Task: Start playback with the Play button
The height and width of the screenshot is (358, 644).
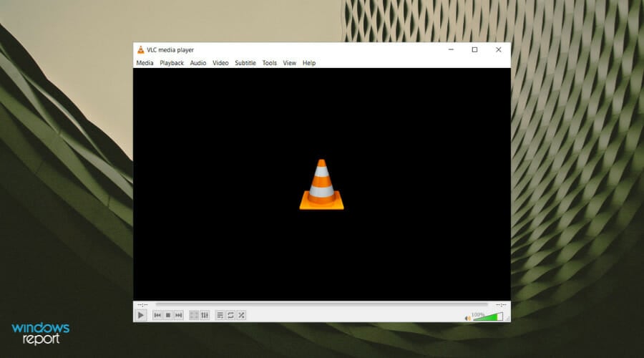Action: tap(140, 315)
